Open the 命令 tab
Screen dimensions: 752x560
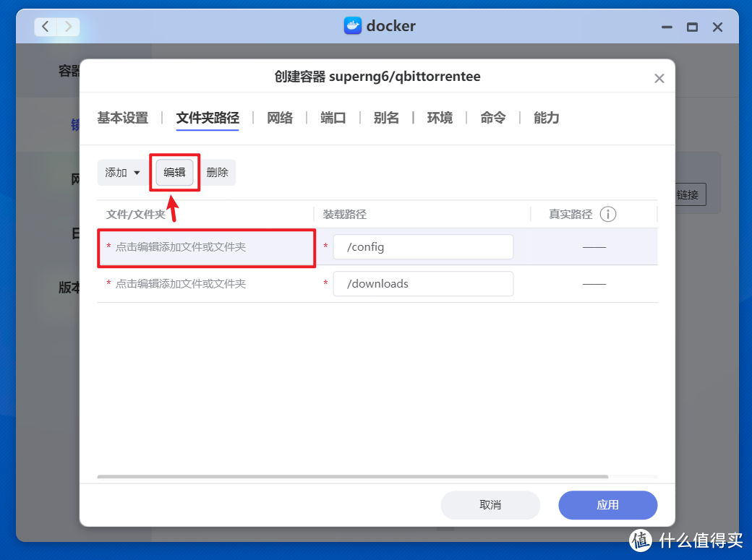pos(493,118)
